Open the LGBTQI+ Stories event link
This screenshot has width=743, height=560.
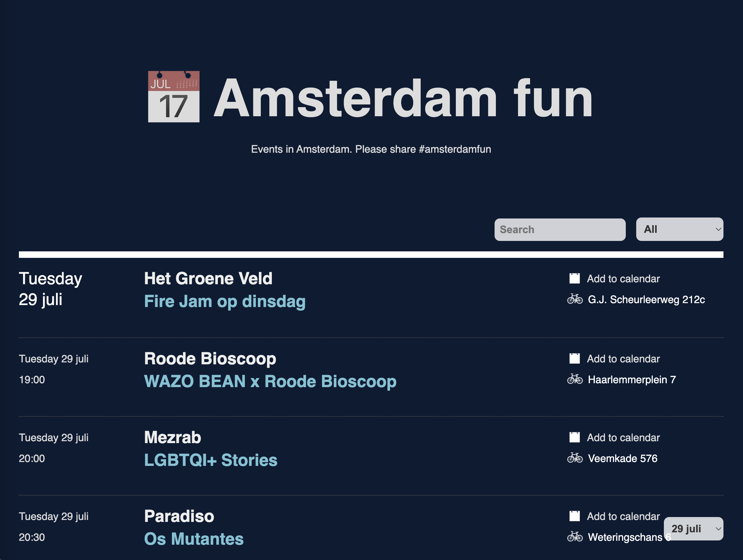[211, 460]
